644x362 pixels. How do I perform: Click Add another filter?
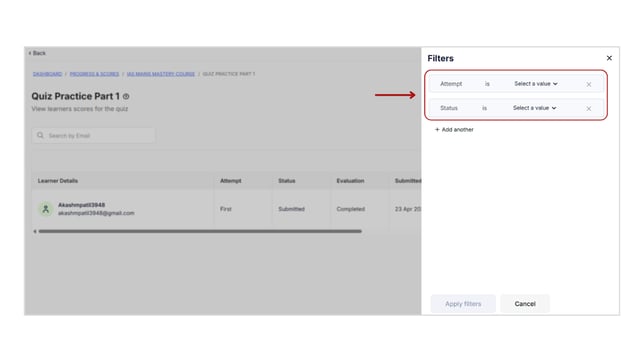(454, 129)
